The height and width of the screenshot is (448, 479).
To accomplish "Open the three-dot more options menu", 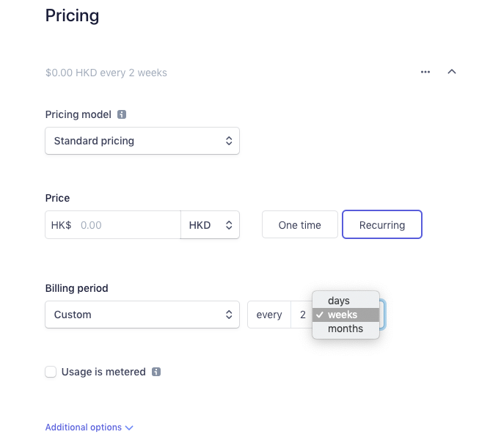I will (x=425, y=72).
